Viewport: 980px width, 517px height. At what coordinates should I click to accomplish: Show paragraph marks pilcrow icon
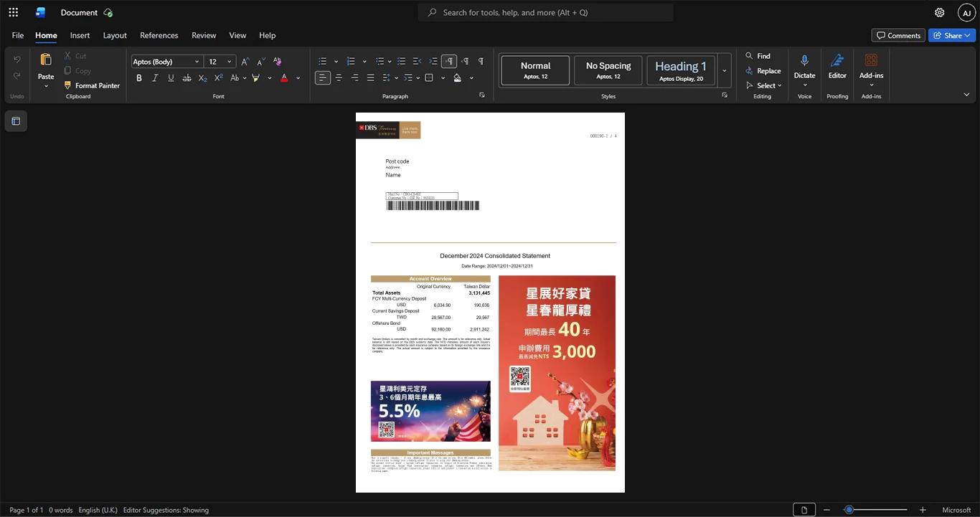pos(481,61)
